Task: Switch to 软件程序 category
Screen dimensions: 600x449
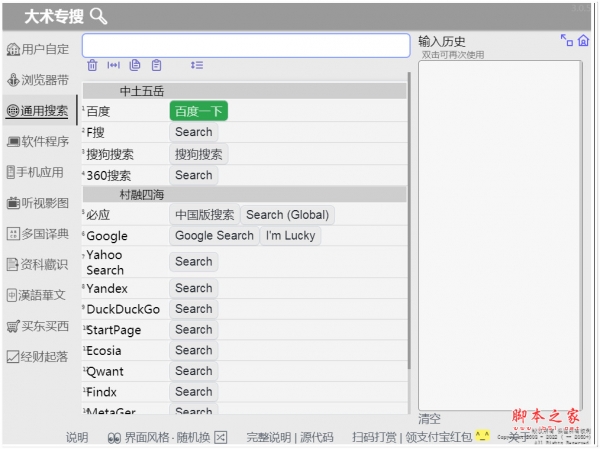Action: click(x=38, y=142)
